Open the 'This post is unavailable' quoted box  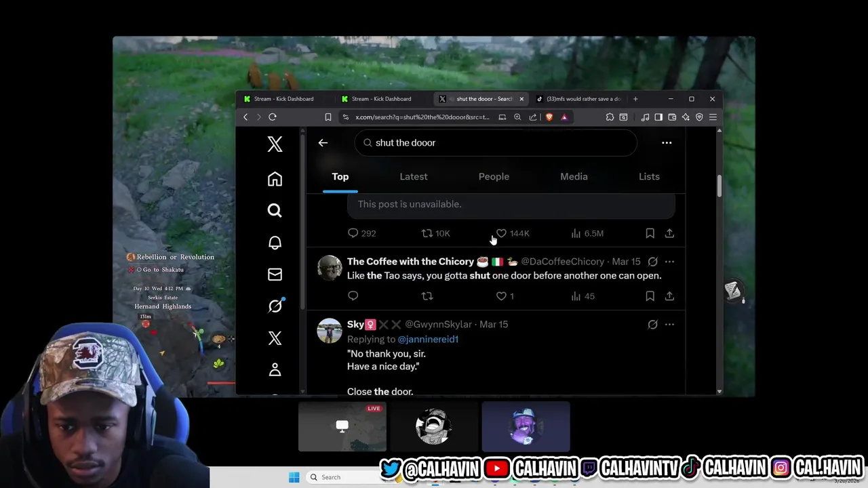(x=511, y=206)
